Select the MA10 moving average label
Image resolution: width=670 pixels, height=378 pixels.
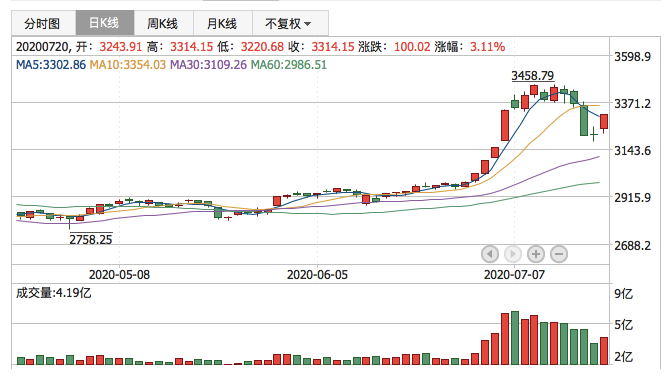point(127,65)
